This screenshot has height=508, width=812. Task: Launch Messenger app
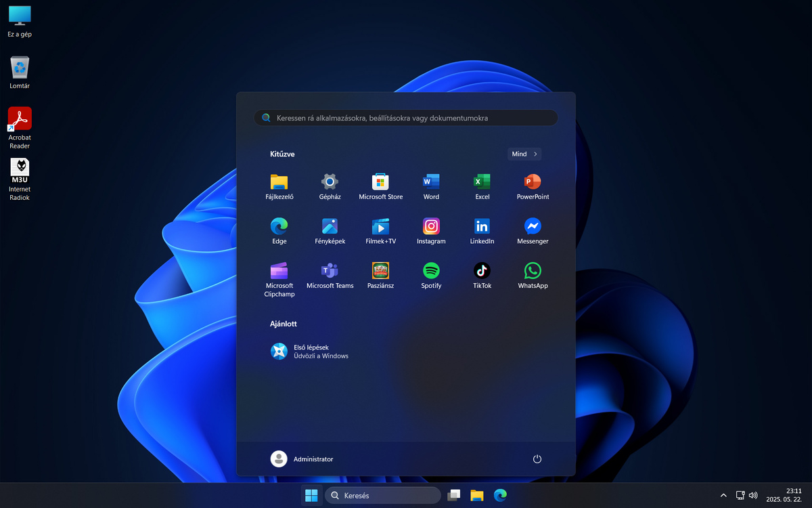click(533, 231)
